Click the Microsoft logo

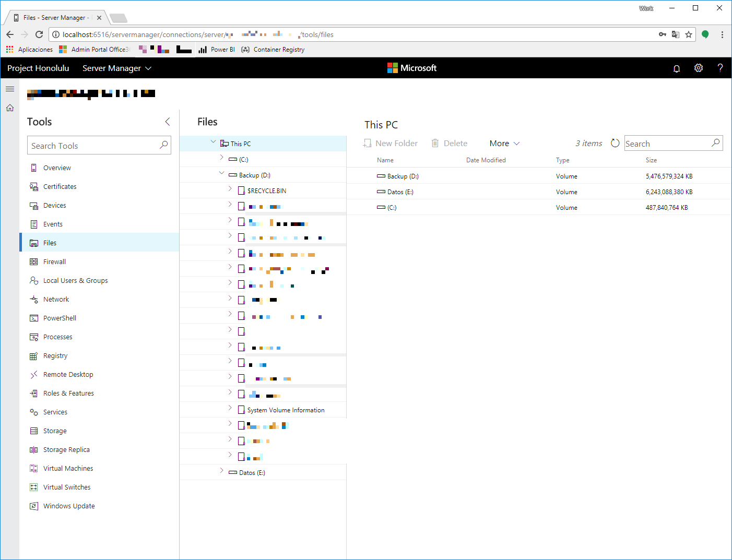coord(412,68)
